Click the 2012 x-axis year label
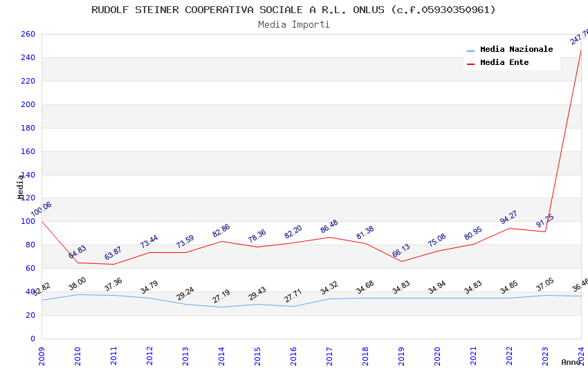Screen dimensions: 588x380 [x=149, y=356]
